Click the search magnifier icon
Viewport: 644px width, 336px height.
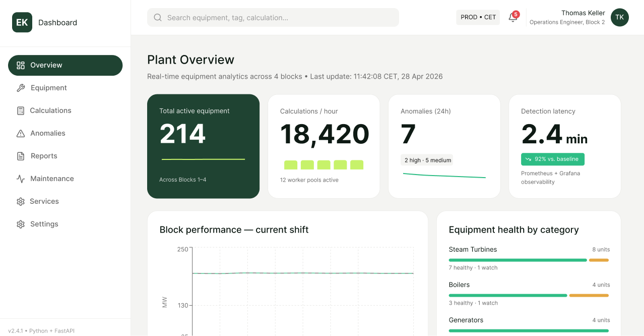(158, 18)
